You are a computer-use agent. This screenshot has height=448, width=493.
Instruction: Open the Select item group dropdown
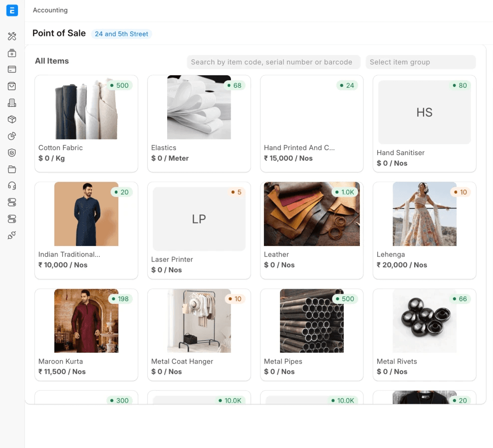420,62
